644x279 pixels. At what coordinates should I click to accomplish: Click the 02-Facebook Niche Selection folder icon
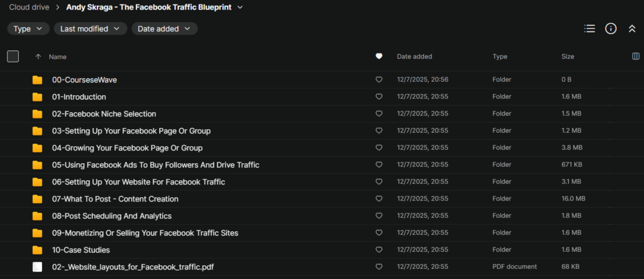point(37,114)
